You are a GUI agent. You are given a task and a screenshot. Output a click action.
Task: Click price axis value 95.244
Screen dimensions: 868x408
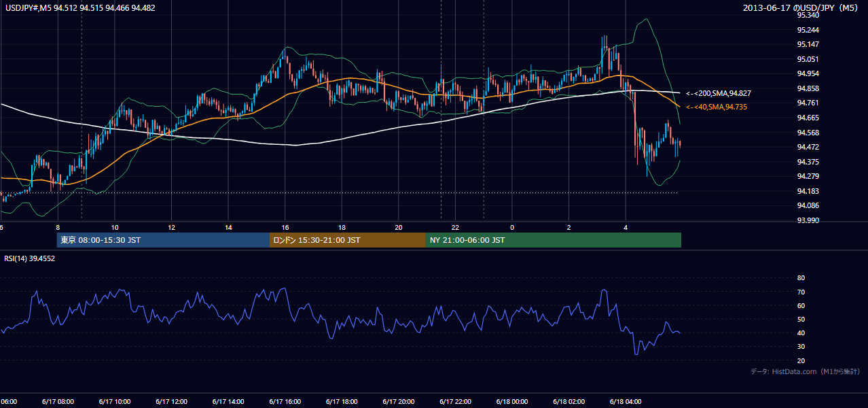coord(808,30)
